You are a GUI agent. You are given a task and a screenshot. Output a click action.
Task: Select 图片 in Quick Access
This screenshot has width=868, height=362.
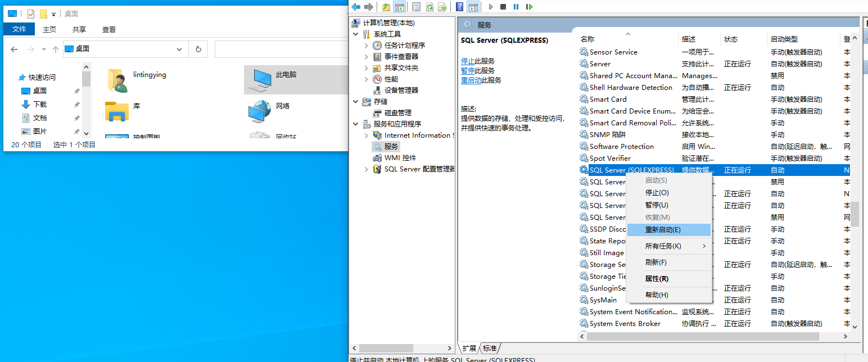[40, 132]
